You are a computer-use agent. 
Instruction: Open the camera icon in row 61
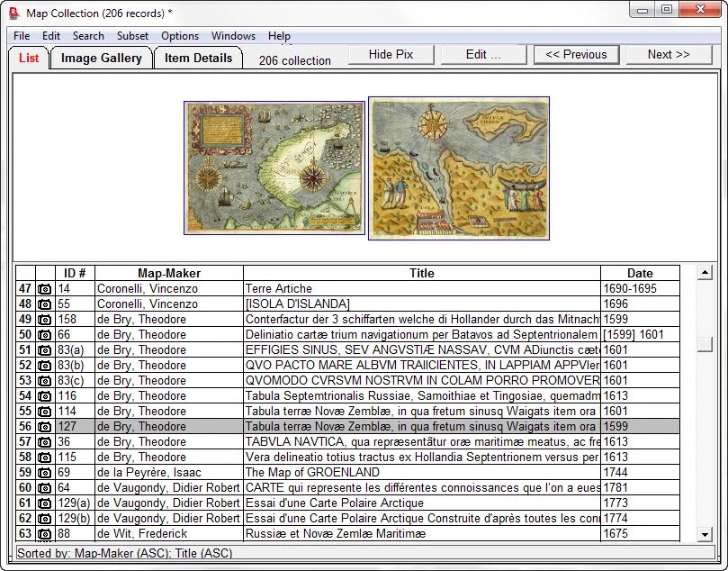44,503
